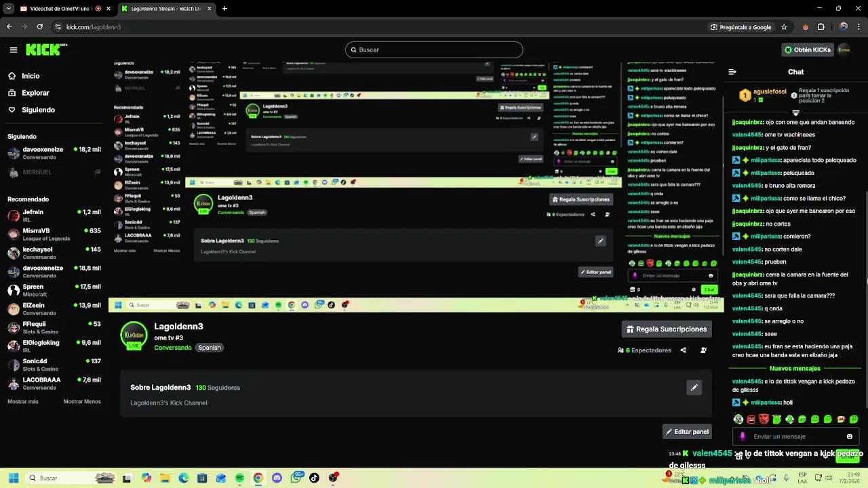Click the Obtén KICKs button
The image size is (868, 488).
[x=808, y=49]
